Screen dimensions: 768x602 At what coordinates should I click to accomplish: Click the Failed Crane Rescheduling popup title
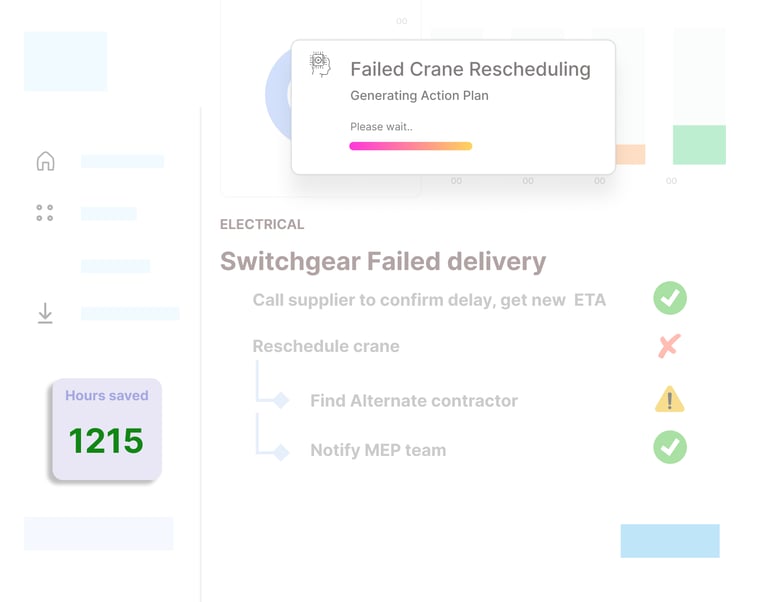[x=470, y=70]
